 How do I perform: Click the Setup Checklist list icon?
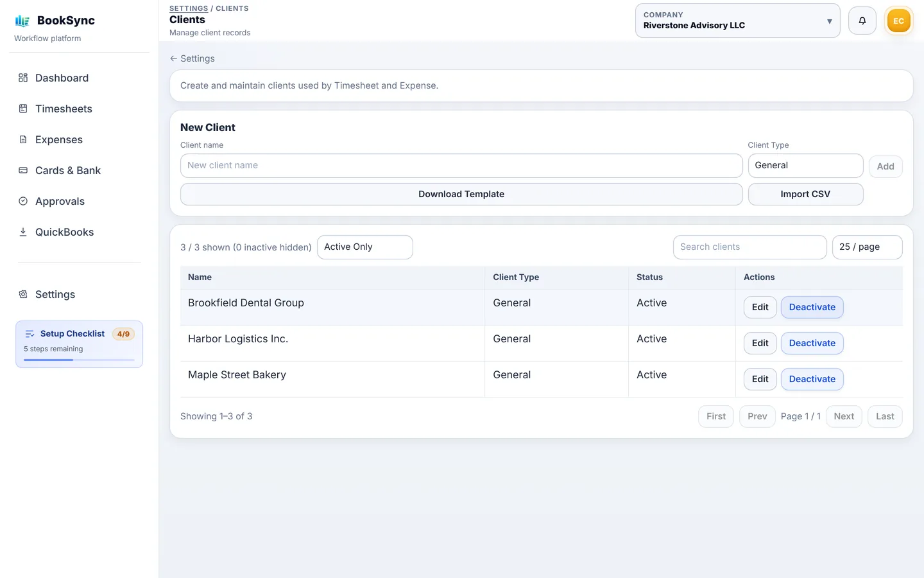30,334
